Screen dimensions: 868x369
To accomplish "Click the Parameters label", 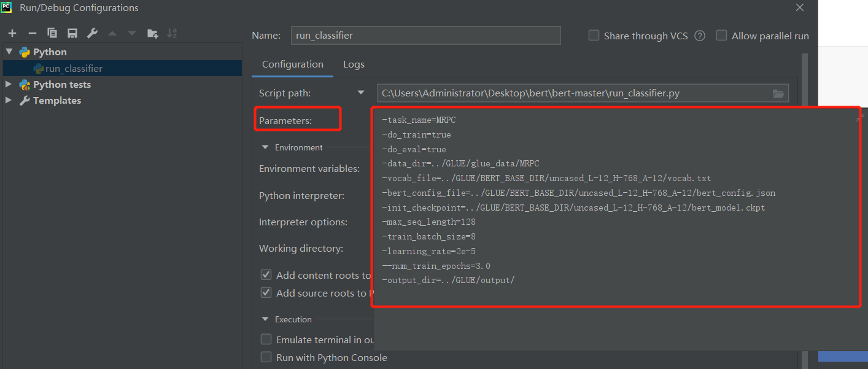I will click(285, 120).
